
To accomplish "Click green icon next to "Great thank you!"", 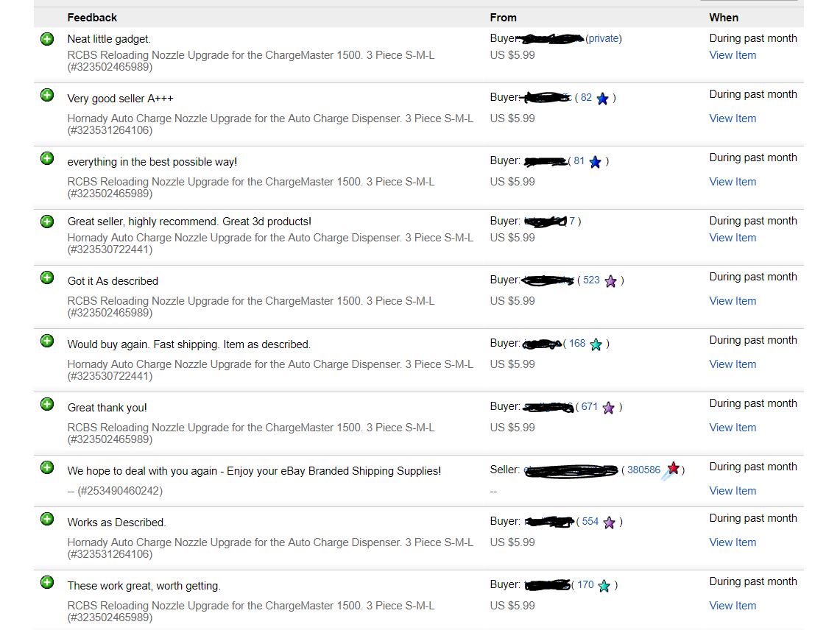I will 47,404.
